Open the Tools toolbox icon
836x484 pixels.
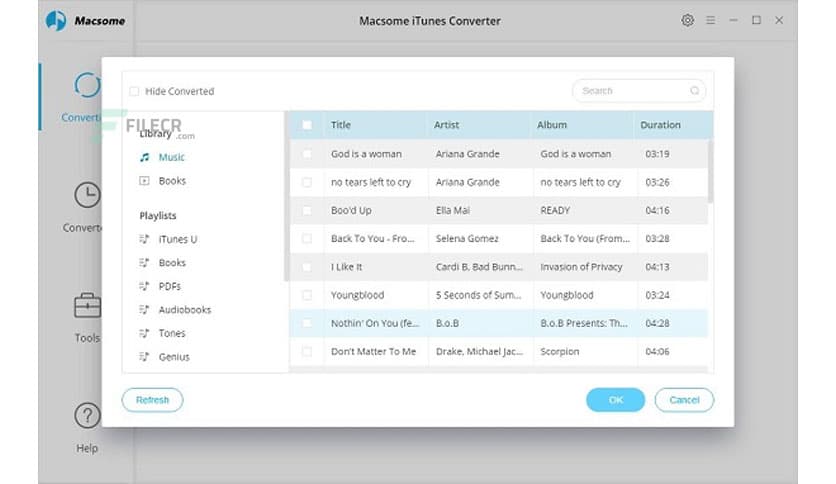87,305
